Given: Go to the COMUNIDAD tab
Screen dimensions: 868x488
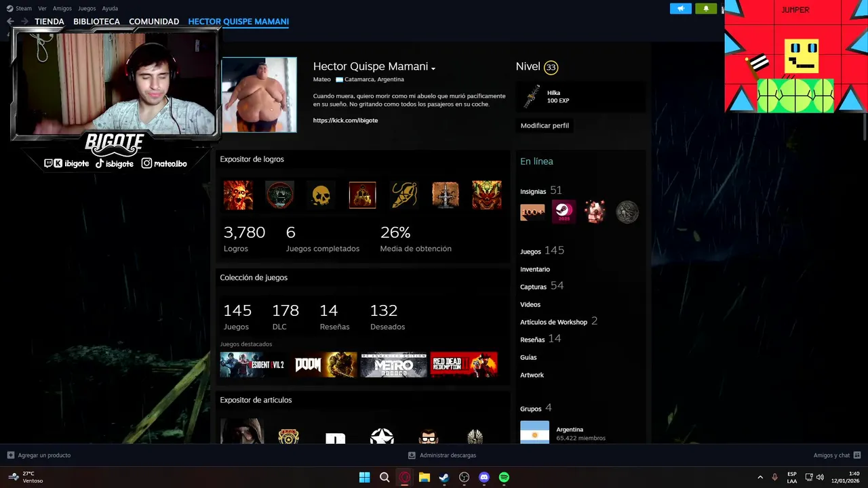Looking at the screenshot, I should tap(154, 22).
